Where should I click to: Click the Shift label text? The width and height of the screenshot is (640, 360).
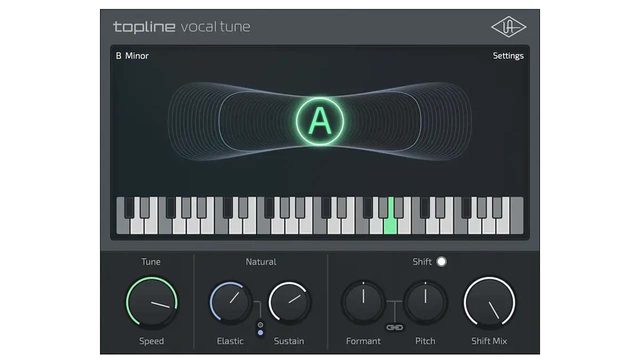click(422, 262)
